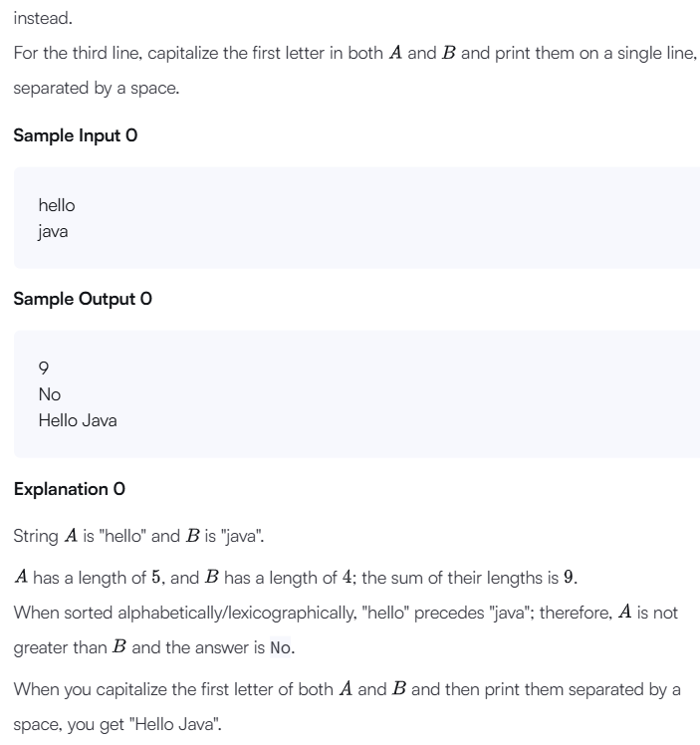Image resolution: width=700 pixels, height=745 pixels.
Task: Click the bold number 5 in the length sentence
Action: point(156,578)
